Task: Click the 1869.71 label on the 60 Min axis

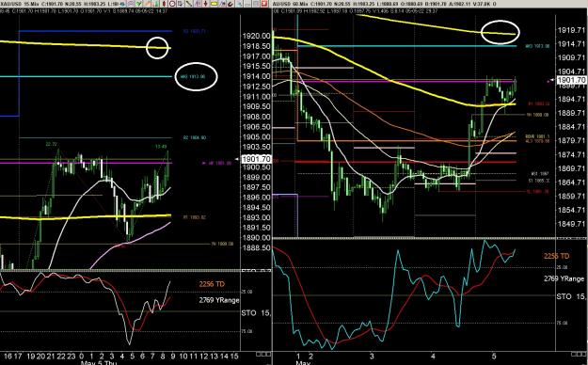Action: point(572,168)
